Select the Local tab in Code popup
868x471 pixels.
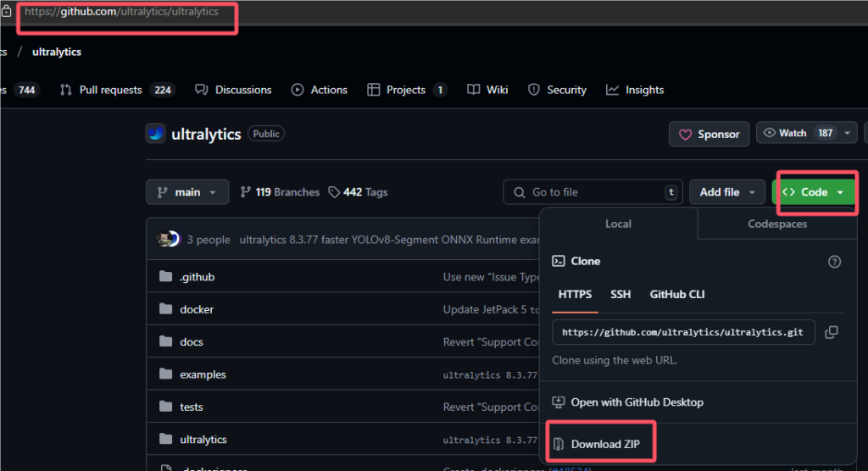click(618, 224)
